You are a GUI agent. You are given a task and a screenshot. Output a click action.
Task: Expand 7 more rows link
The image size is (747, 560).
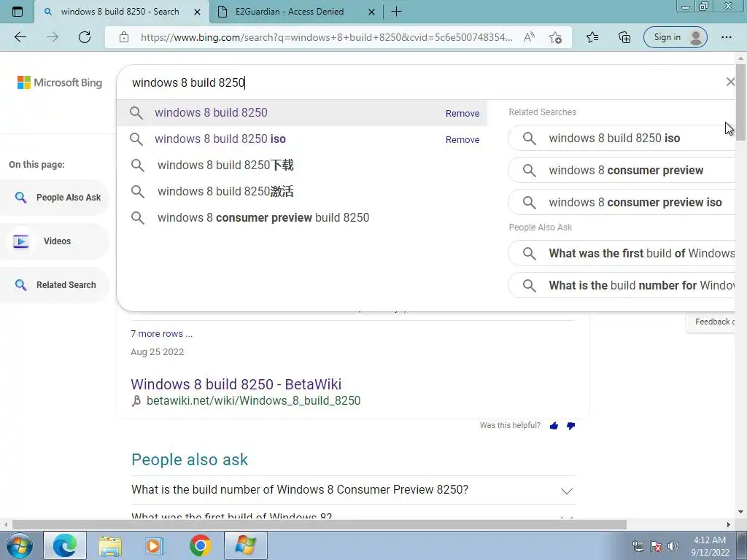click(x=161, y=334)
